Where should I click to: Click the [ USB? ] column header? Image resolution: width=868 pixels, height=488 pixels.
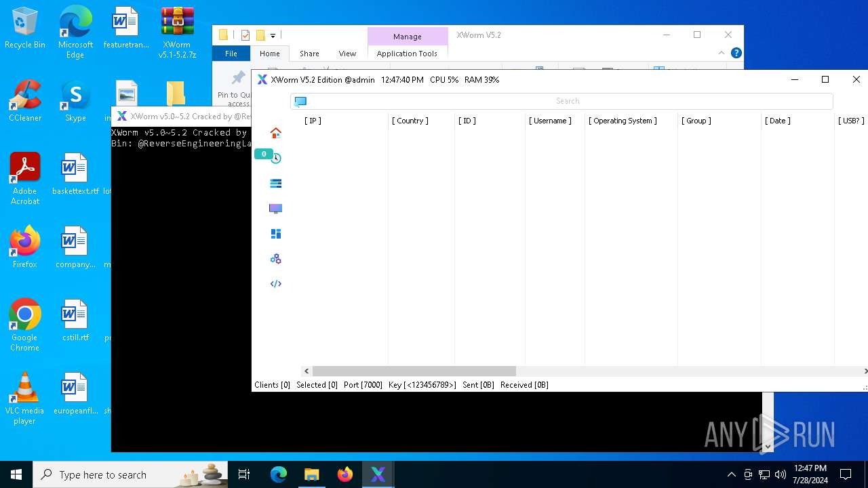coord(851,121)
